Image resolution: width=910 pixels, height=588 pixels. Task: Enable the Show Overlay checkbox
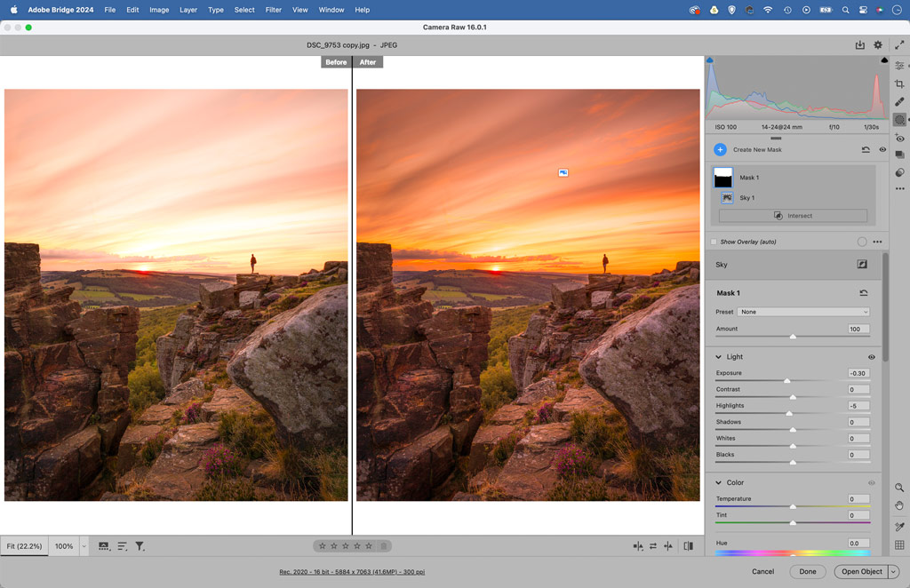point(714,242)
